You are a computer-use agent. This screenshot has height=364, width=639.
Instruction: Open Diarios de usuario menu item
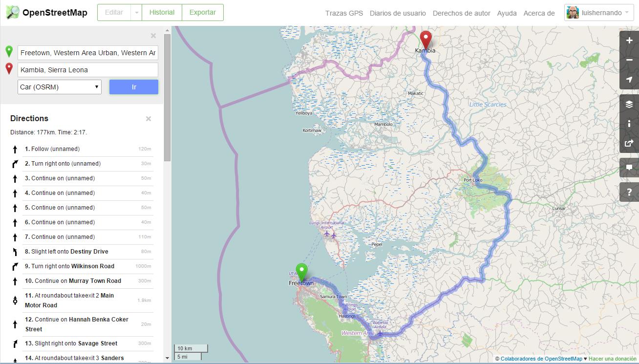click(398, 13)
